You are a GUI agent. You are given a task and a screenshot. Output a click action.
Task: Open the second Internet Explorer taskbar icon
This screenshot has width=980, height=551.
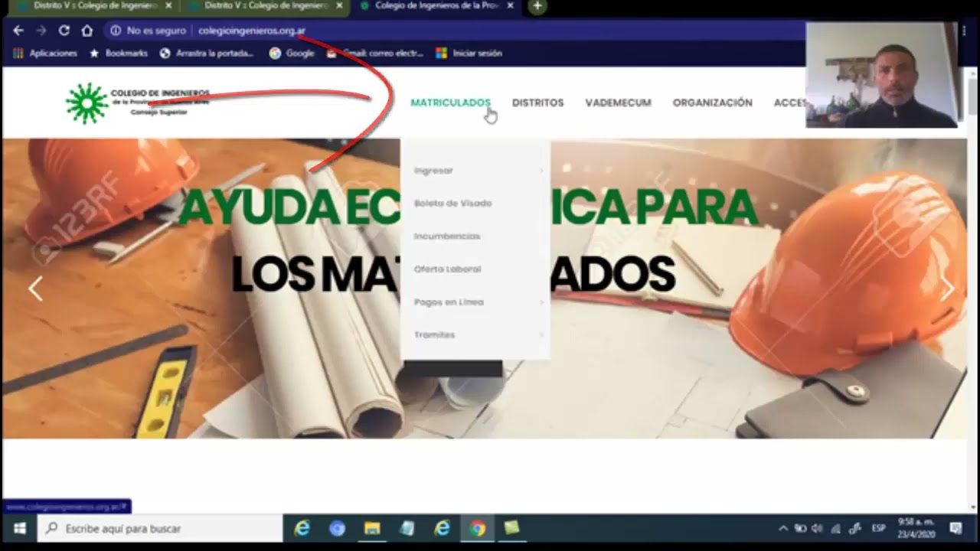(443, 528)
